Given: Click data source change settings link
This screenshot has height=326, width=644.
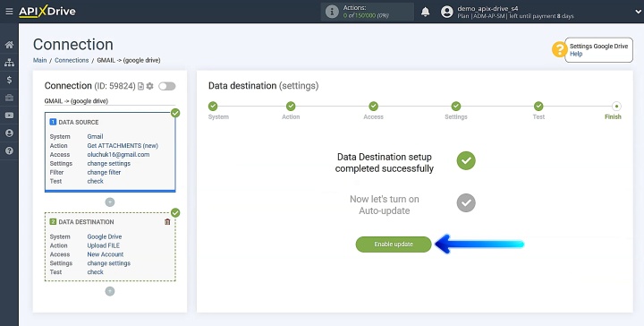Looking at the screenshot, I should click(109, 163).
